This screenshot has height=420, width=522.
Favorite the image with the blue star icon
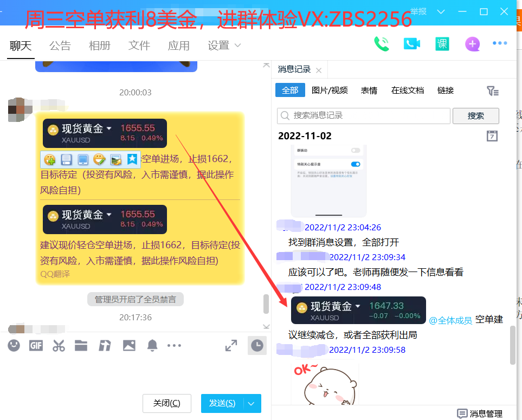coord(132,159)
